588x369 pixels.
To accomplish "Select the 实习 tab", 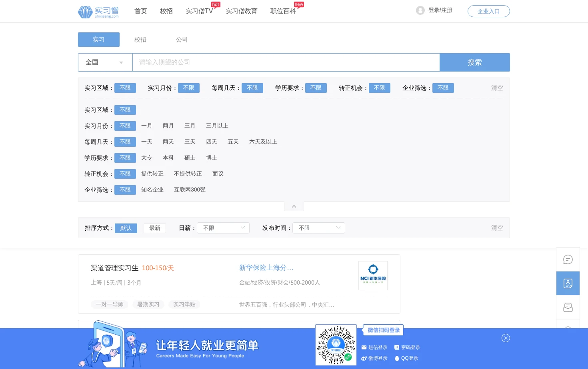I will click(x=99, y=40).
